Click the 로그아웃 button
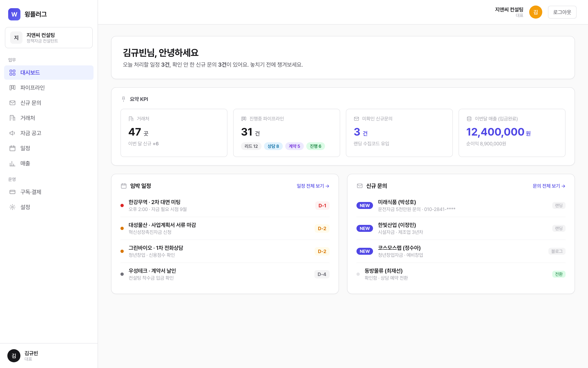Image resolution: width=588 pixels, height=368 pixels. (562, 12)
